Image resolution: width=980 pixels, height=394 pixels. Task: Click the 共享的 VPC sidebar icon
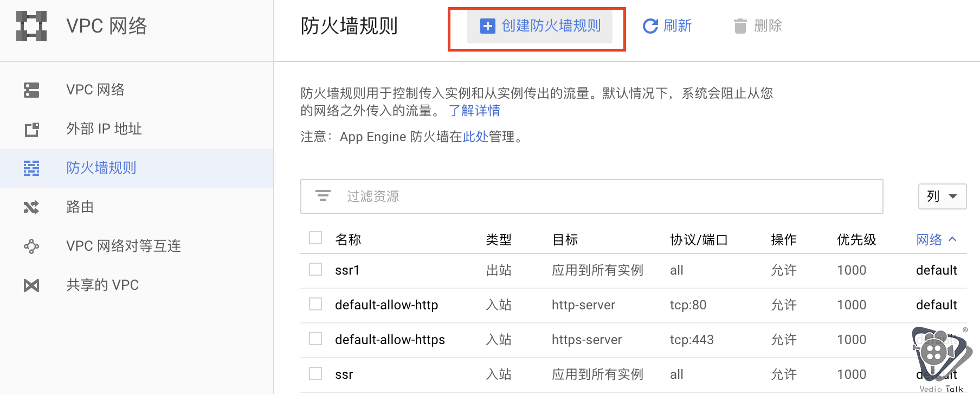pyautogui.click(x=31, y=285)
